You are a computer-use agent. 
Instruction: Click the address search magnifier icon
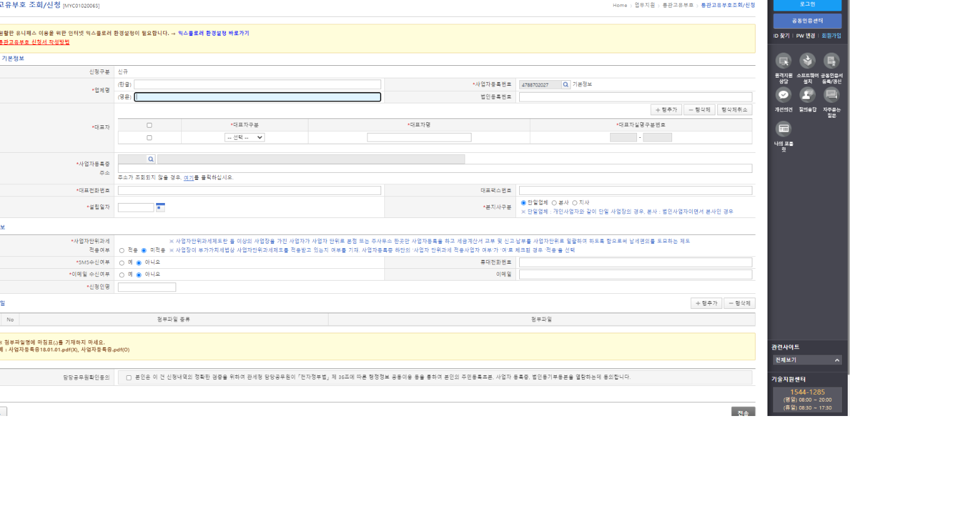[150, 159]
